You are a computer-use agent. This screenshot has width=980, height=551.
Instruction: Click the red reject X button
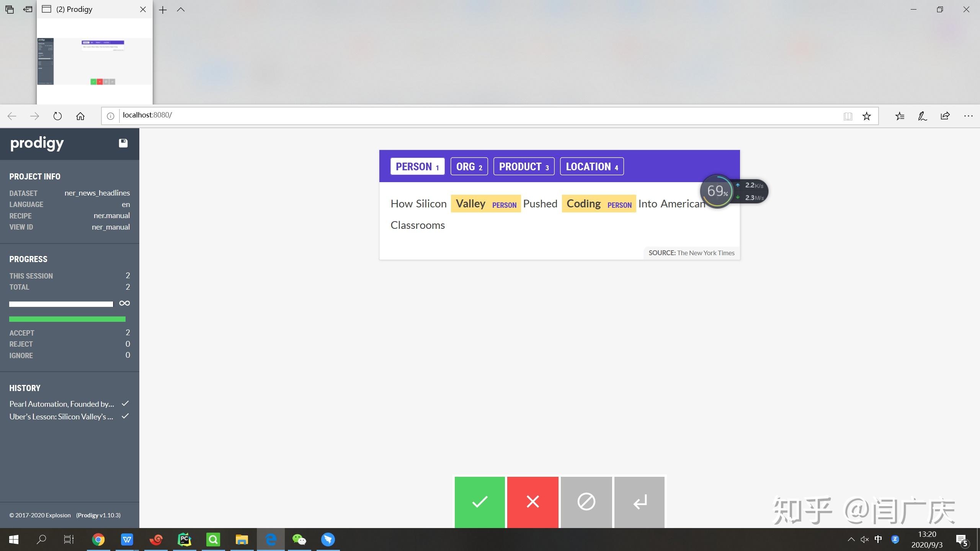[x=532, y=502]
